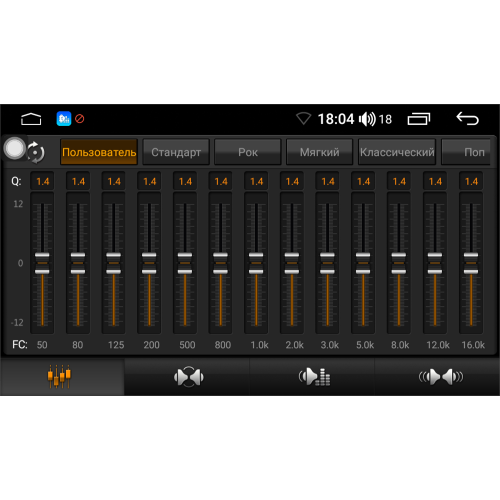Open the blue equalizer app icon

point(64,119)
